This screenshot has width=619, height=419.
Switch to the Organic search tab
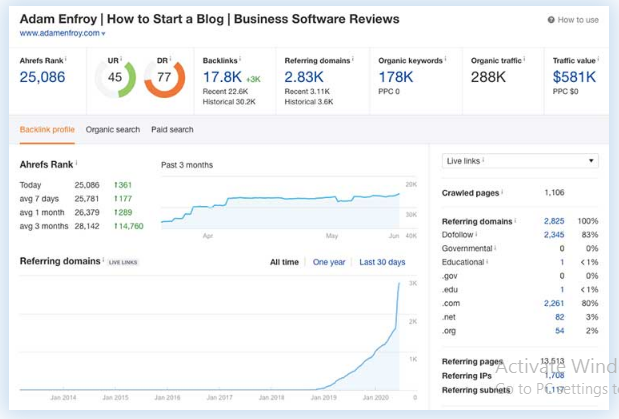click(x=113, y=130)
